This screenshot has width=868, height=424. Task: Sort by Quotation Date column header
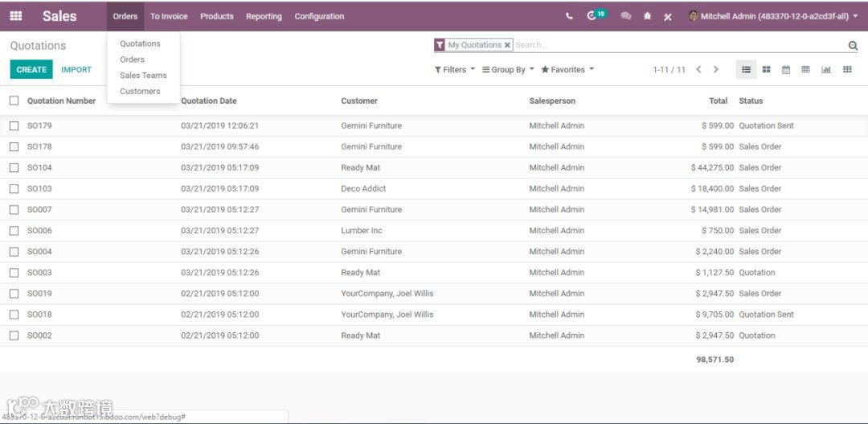tap(209, 101)
